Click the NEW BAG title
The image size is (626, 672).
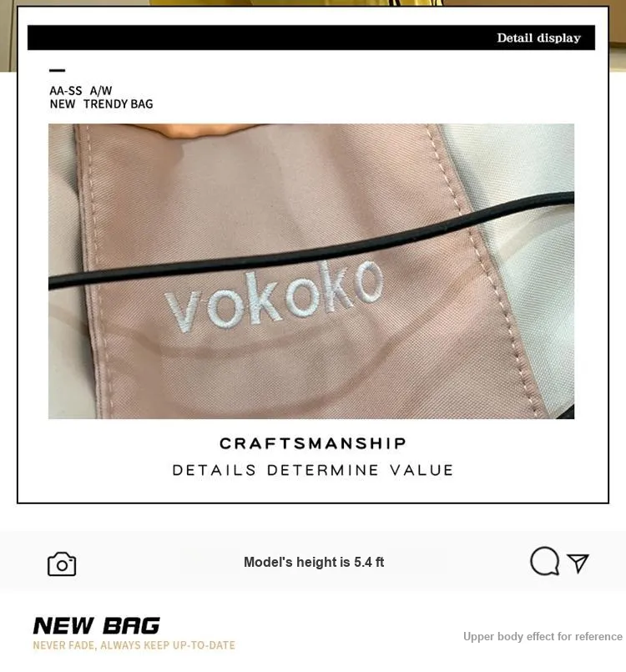(x=97, y=626)
